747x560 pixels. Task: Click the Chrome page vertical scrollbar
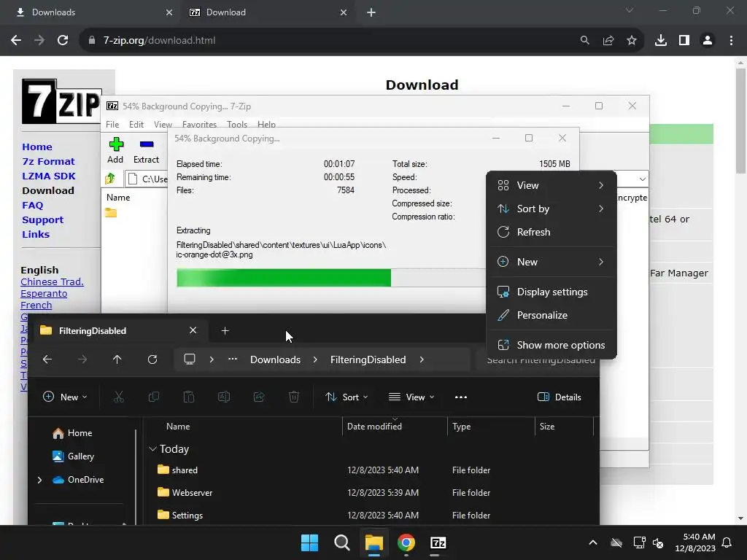(x=740, y=121)
